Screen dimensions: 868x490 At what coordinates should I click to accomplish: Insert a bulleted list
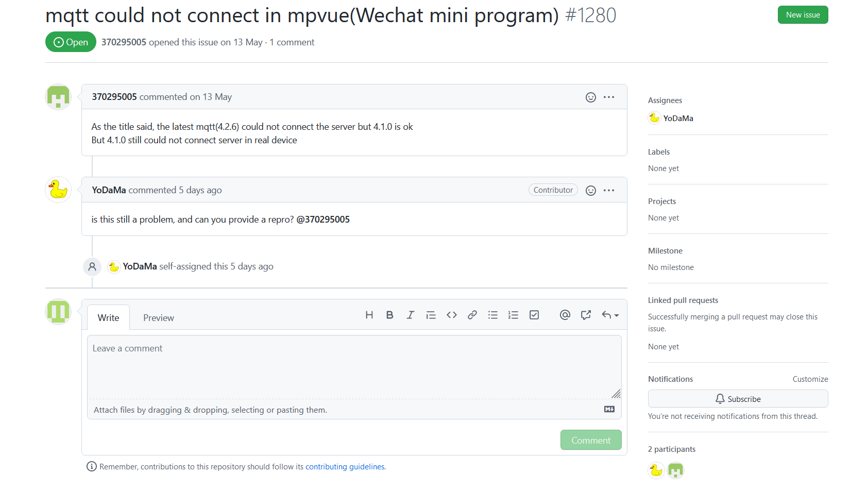tap(492, 315)
